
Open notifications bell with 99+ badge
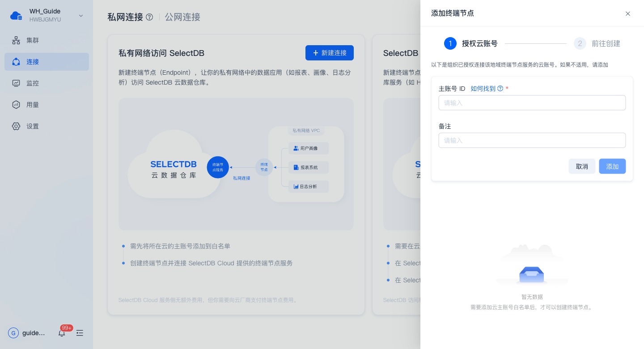(x=62, y=333)
